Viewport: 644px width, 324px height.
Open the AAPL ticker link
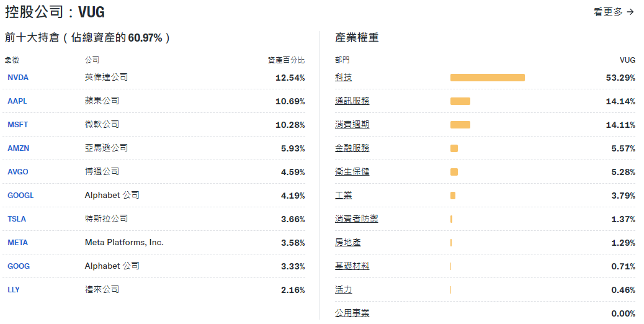click(x=17, y=101)
